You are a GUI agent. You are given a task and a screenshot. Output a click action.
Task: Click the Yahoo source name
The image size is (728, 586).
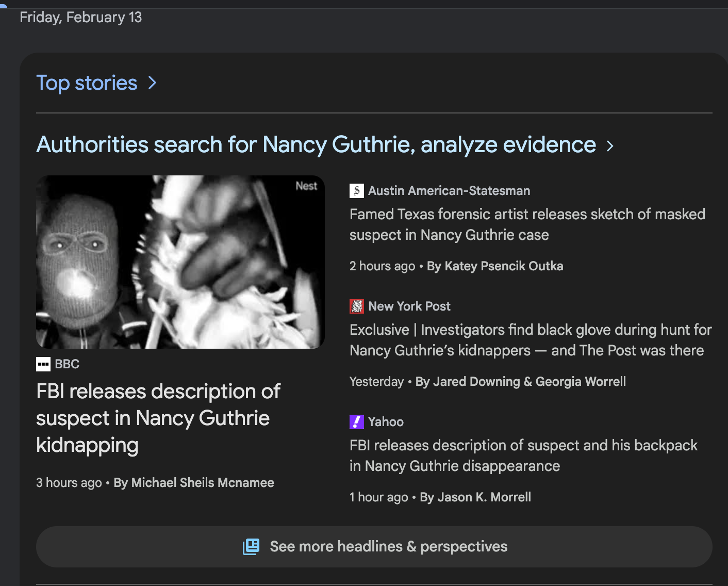(386, 422)
